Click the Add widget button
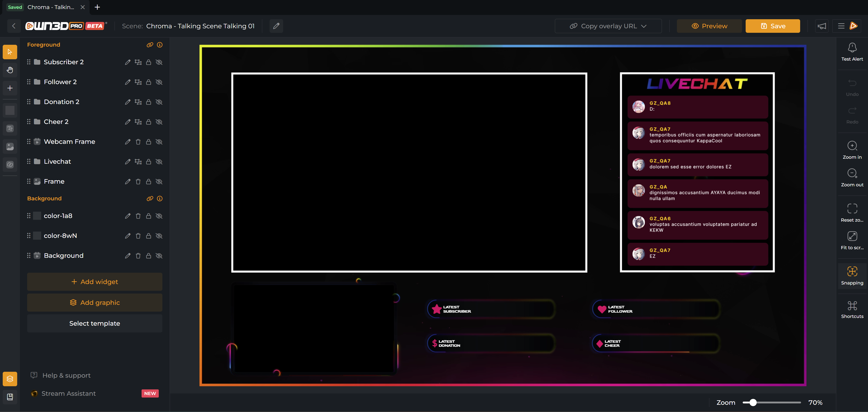The height and width of the screenshot is (412, 868). tap(95, 282)
